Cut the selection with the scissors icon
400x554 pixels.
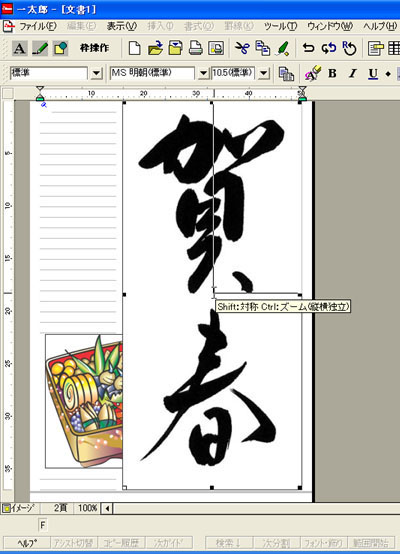tap(242, 48)
